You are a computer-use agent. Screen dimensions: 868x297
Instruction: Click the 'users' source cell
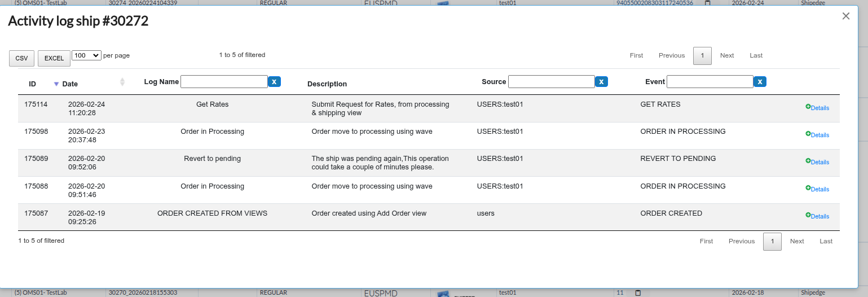pyautogui.click(x=486, y=213)
